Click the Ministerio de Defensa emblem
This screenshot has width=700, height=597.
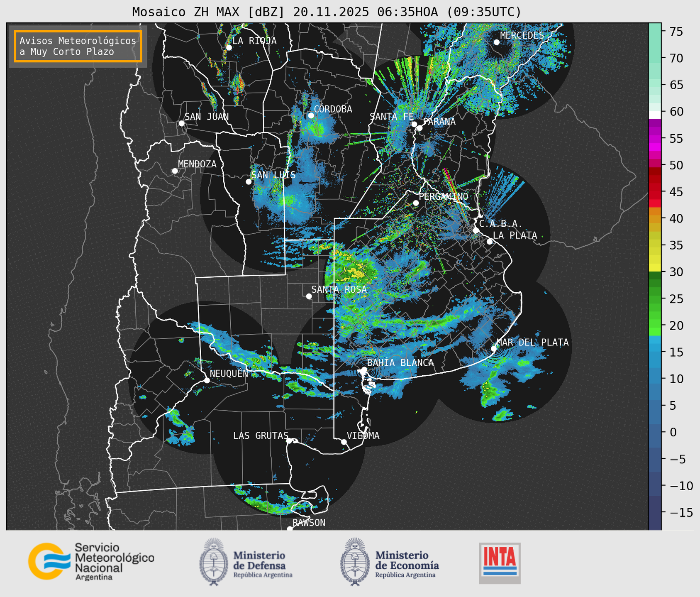tap(213, 561)
